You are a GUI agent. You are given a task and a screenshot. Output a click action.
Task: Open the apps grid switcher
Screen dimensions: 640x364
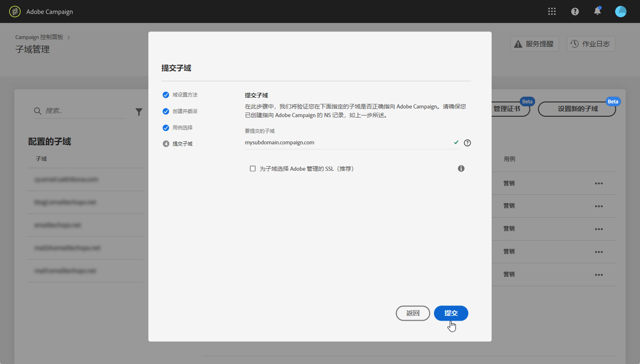point(552,11)
